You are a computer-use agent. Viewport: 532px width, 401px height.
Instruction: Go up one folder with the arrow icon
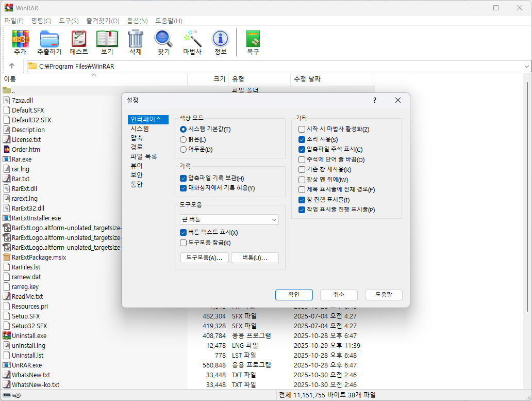12,66
